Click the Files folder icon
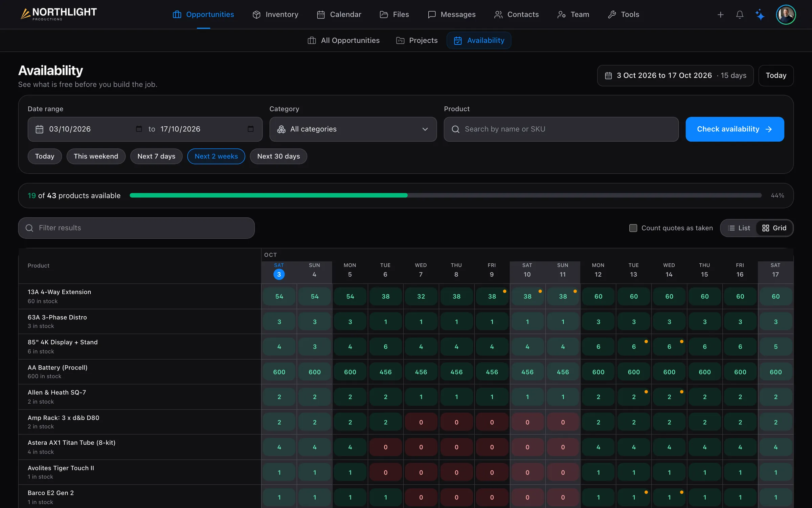 coord(384,15)
